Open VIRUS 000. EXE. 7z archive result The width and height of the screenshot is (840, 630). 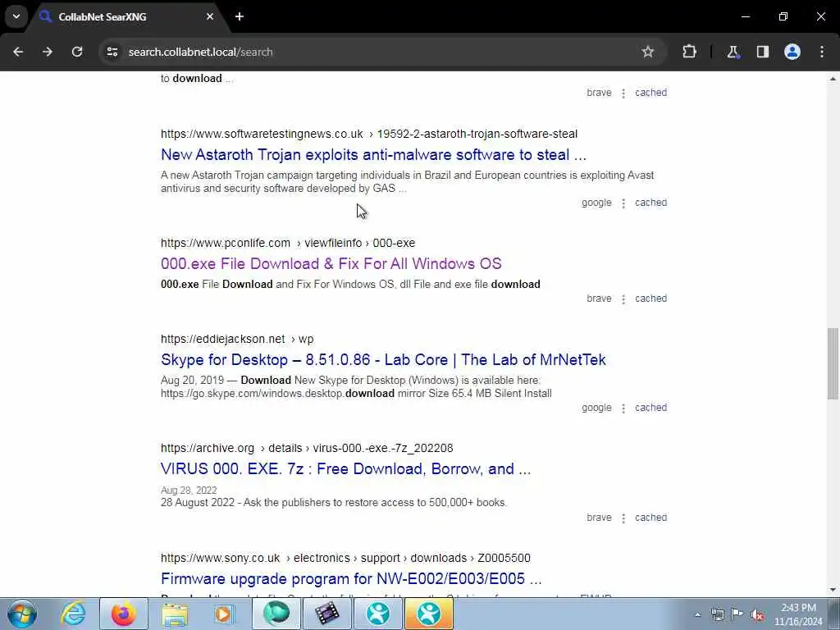point(345,468)
